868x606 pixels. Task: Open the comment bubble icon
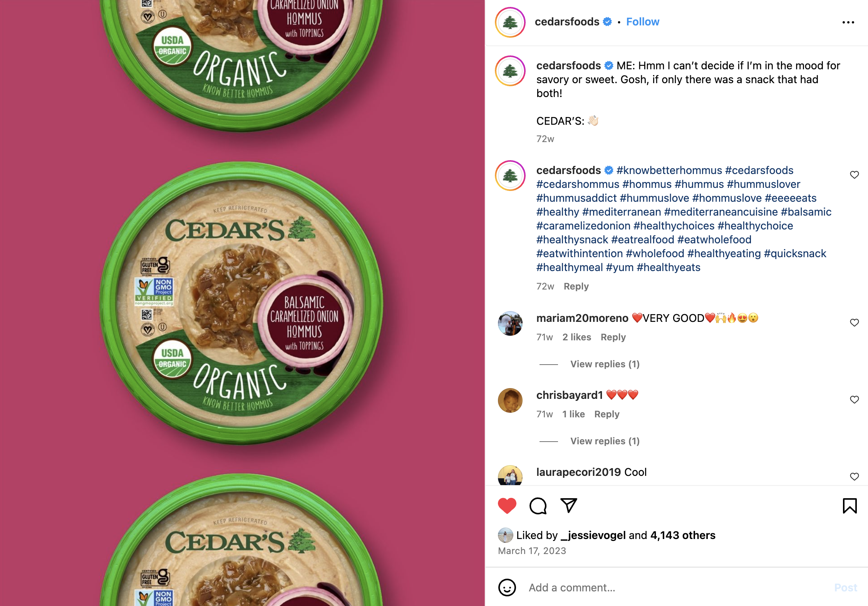(x=538, y=506)
